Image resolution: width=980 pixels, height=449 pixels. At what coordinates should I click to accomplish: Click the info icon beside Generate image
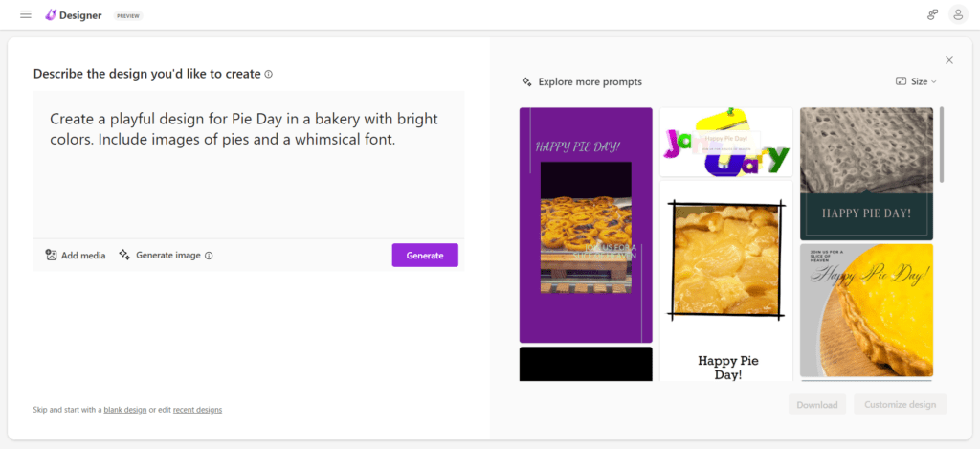click(x=209, y=256)
